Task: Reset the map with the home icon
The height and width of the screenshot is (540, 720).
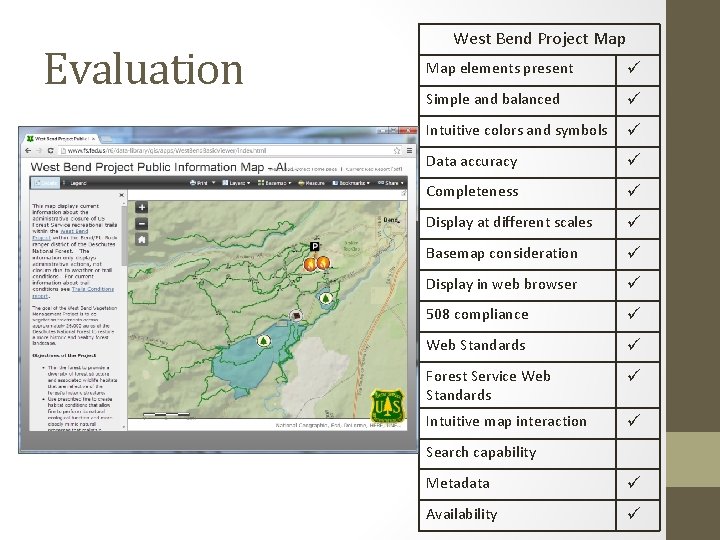Action: (x=142, y=240)
